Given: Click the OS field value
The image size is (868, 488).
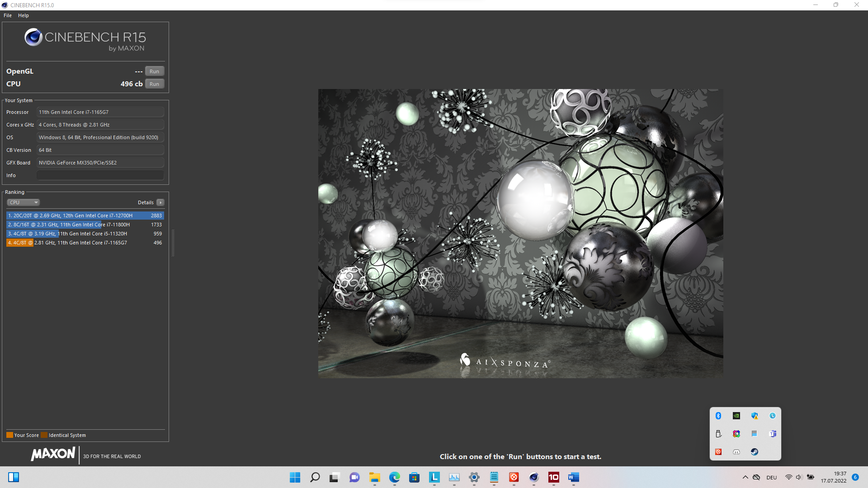Looking at the screenshot, I should (100, 137).
